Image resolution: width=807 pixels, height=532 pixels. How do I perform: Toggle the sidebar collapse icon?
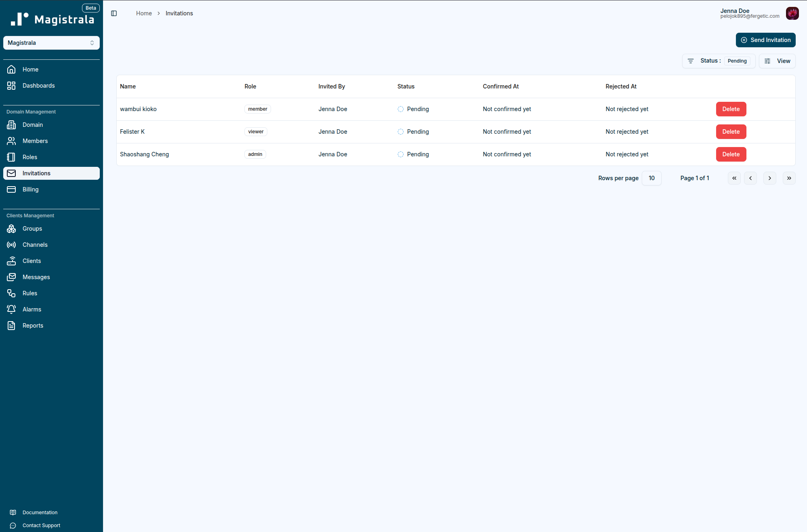click(114, 13)
